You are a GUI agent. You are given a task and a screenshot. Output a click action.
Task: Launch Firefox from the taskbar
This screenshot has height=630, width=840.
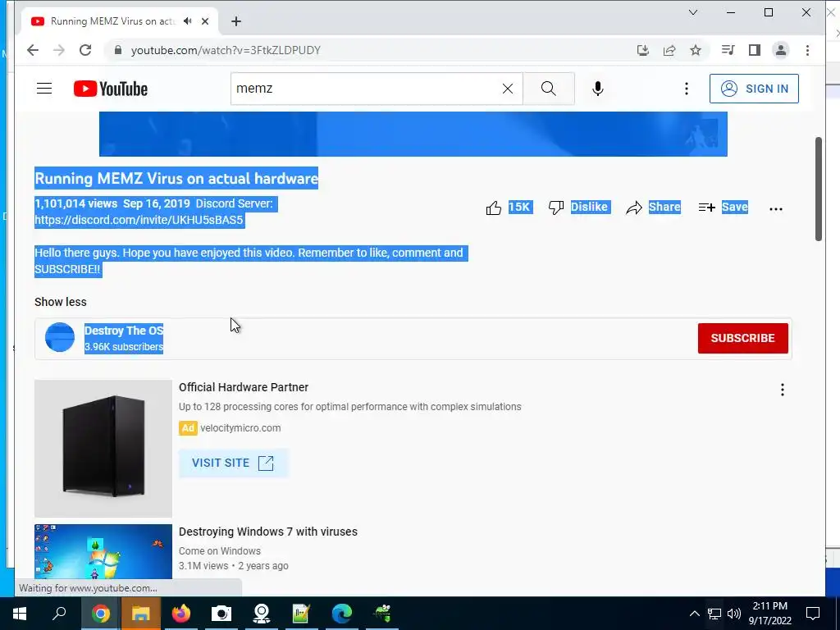(180, 614)
